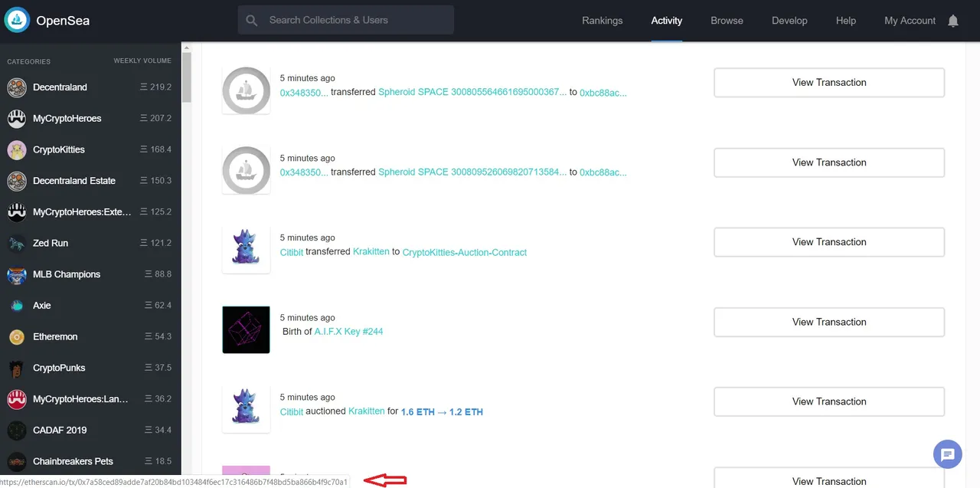Open the Spheroid SPACE 30080952... link
Viewport: 980px width, 488px height.
point(472,172)
